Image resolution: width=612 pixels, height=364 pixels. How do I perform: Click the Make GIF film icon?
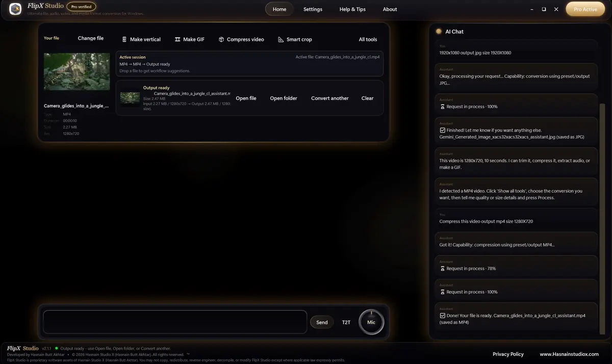click(x=177, y=39)
